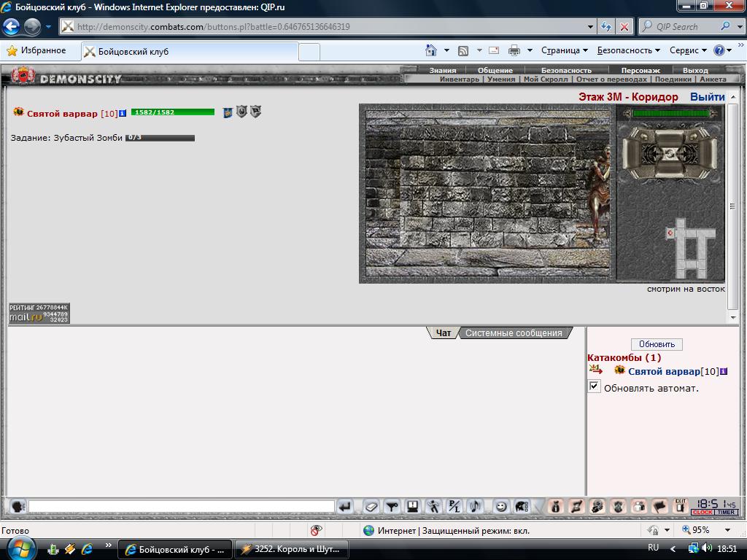The image size is (747, 560).
Task: Open info for Святой варвар in Катакомбы list
Action: (x=724, y=371)
